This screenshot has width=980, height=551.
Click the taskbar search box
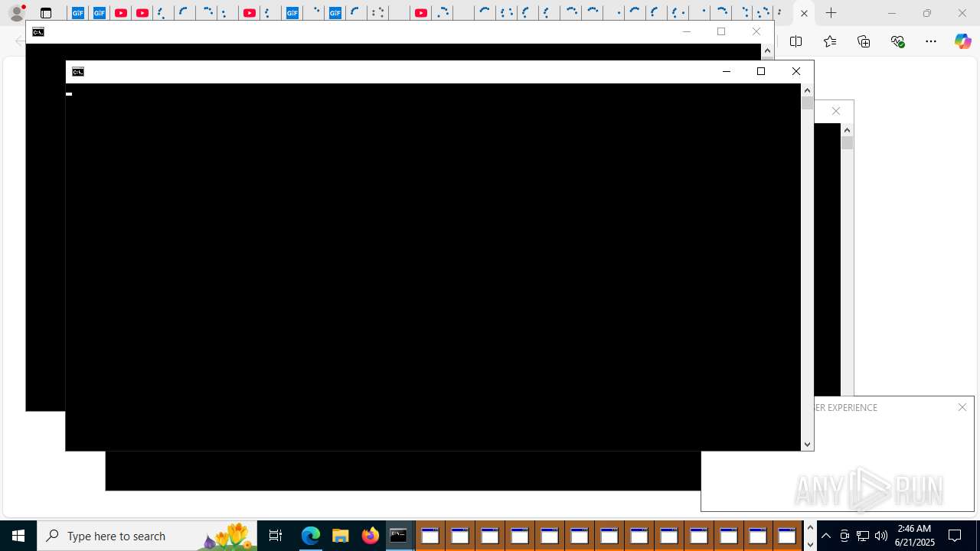[x=147, y=536]
